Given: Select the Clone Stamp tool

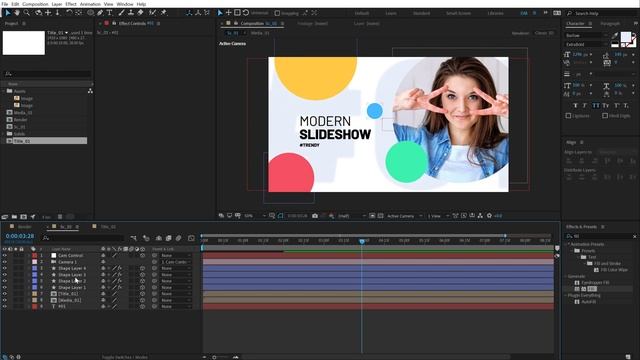Looking at the screenshot, I should [131, 13].
